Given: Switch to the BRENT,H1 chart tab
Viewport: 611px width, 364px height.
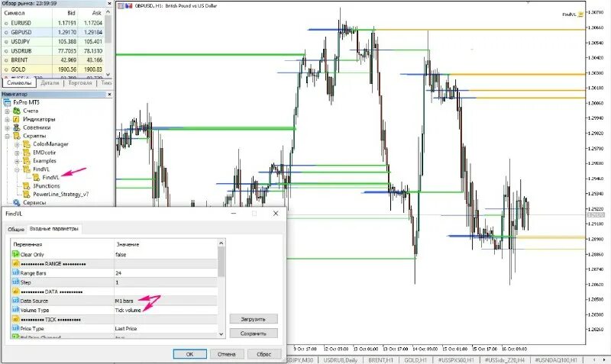Looking at the screenshot, I should coord(380,360).
